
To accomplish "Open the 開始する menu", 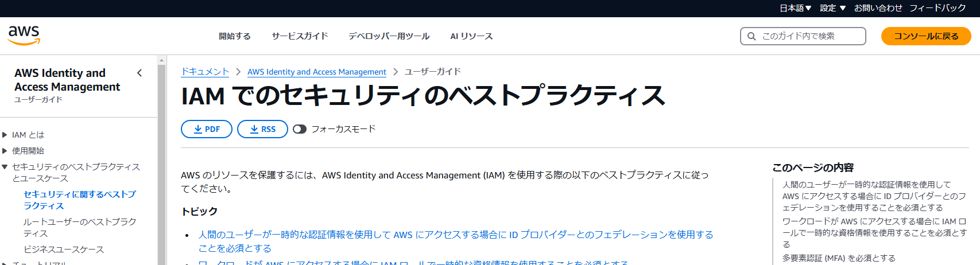I will click(x=235, y=36).
